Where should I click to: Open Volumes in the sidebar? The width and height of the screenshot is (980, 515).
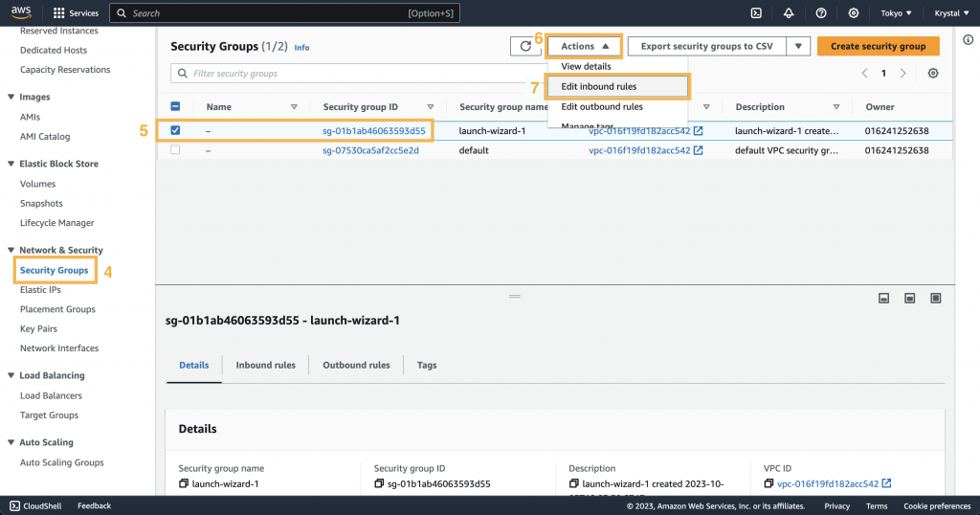click(x=37, y=184)
